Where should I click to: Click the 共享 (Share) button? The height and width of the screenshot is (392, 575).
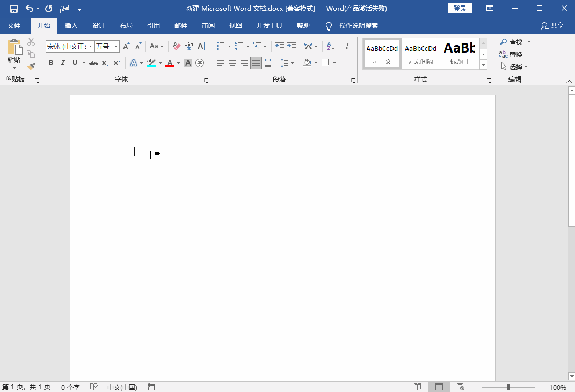tap(552, 26)
